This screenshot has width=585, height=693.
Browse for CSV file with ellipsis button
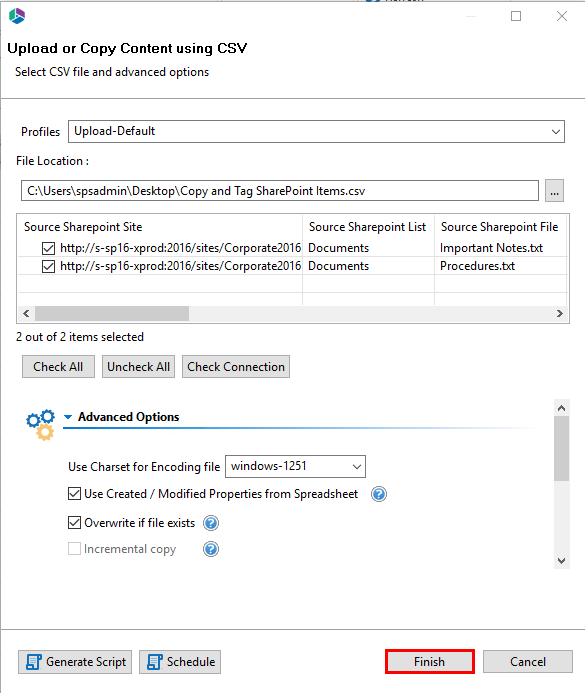tap(554, 191)
